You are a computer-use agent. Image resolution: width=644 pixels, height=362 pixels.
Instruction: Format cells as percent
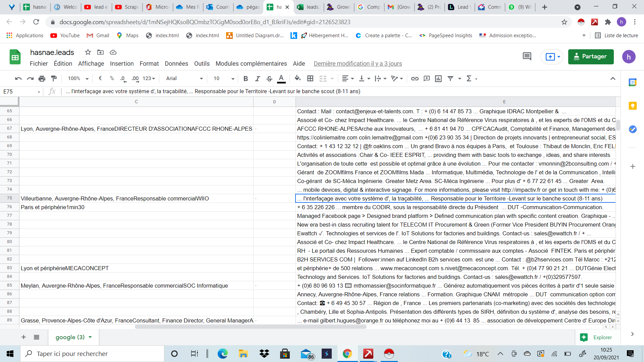[x=112, y=78]
